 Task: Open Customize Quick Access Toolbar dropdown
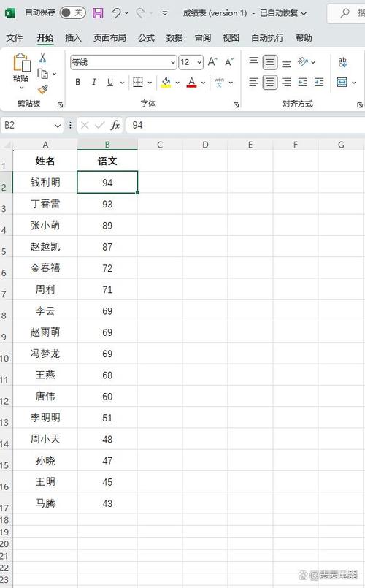pyautogui.click(x=164, y=13)
